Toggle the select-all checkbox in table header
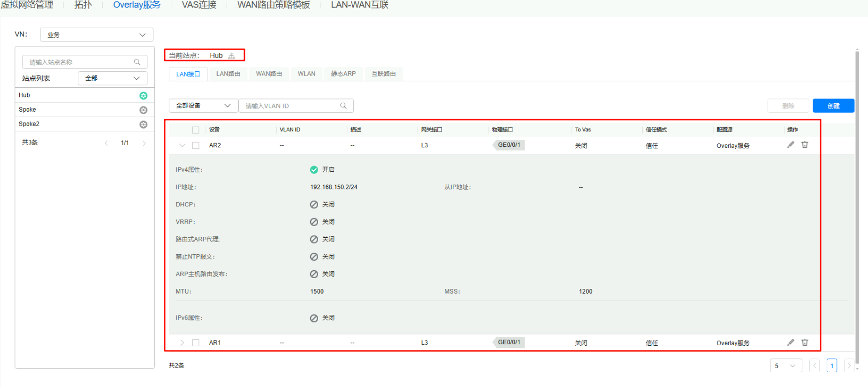 tap(196, 130)
